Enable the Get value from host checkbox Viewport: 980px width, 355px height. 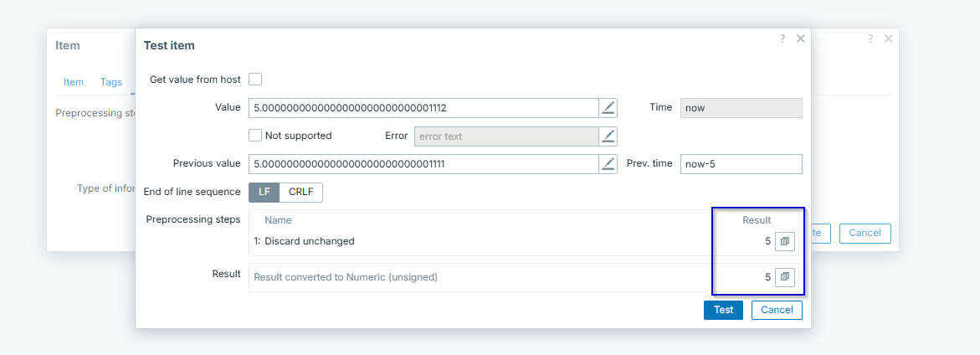click(x=255, y=80)
